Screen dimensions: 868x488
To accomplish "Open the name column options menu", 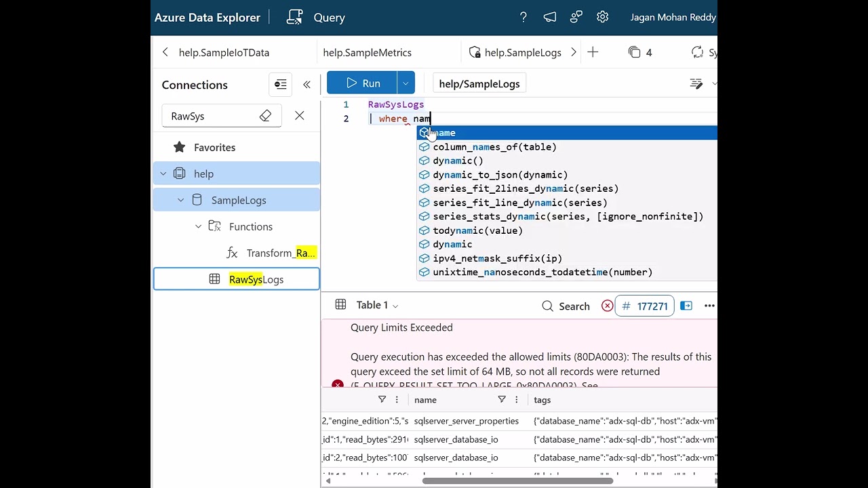I will click(x=517, y=400).
